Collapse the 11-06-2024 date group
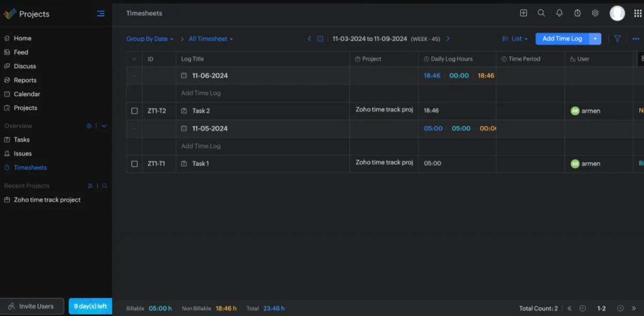644x316 pixels. click(134, 76)
